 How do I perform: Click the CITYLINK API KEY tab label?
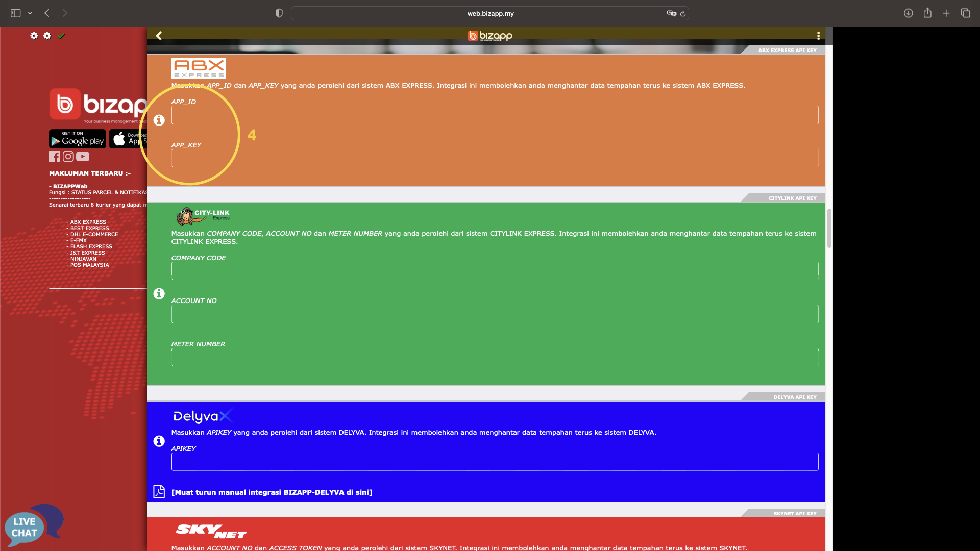(792, 198)
